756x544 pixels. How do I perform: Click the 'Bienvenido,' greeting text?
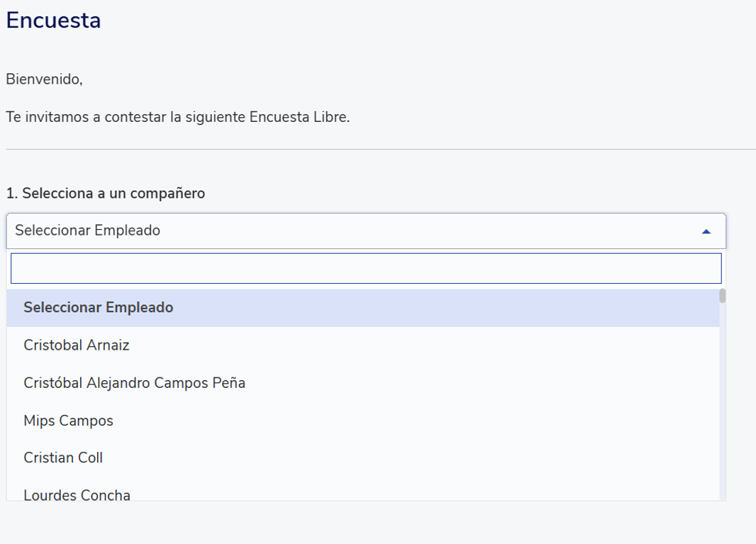[44, 79]
